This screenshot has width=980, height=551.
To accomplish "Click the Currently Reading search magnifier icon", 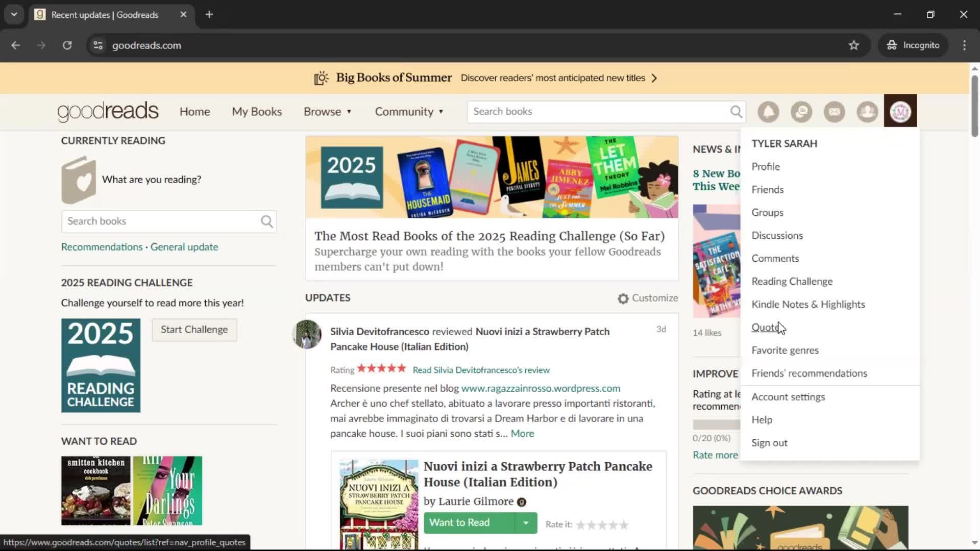I will 267,221.
